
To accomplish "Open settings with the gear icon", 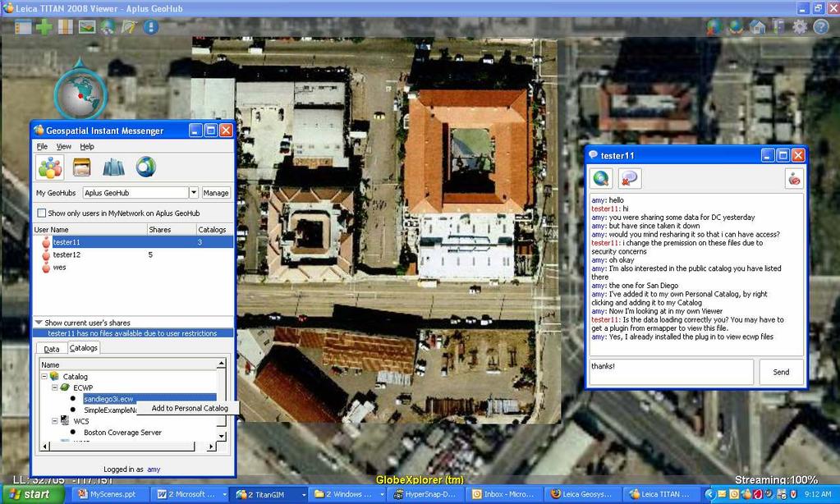I will (x=800, y=26).
